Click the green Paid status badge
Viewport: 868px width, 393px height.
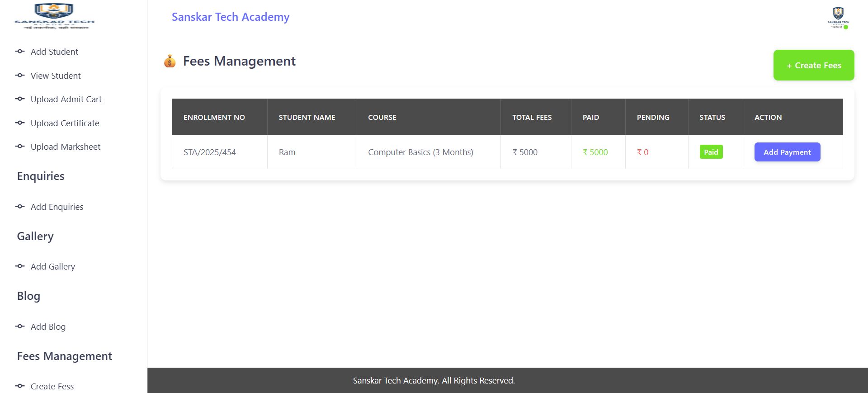click(711, 152)
